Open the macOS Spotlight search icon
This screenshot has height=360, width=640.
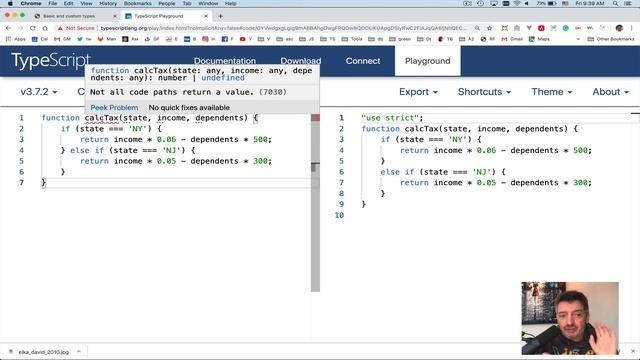615,3
